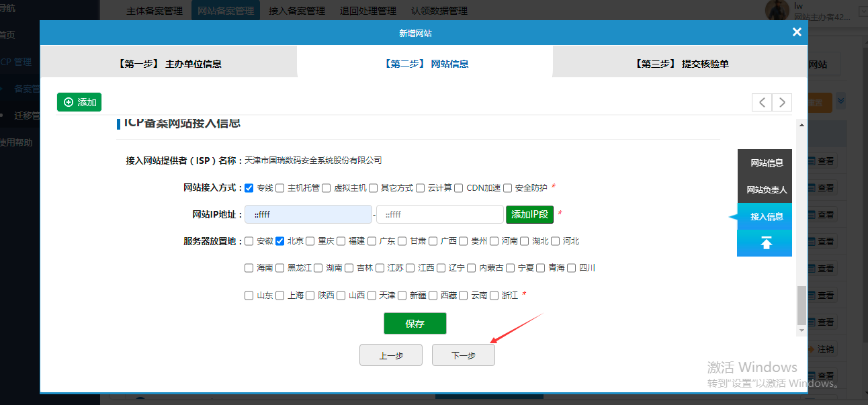
Task: Click the green 添加 plus button
Action: click(79, 102)
